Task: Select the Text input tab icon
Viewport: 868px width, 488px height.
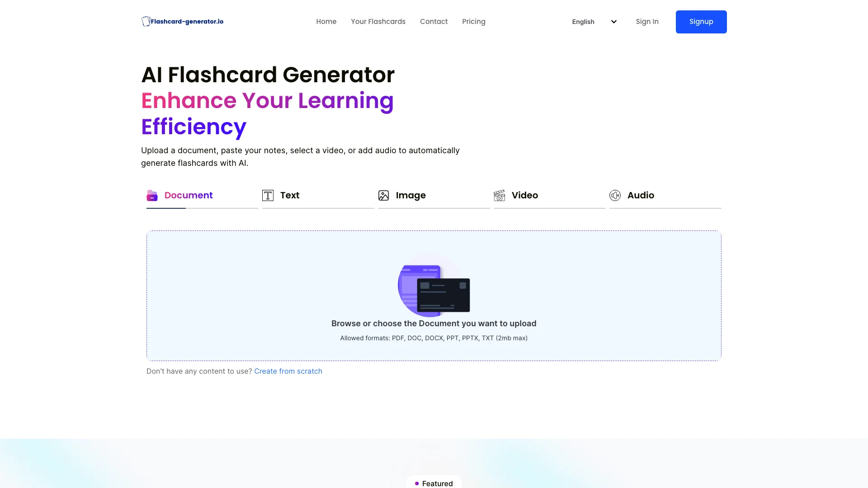Action: (268, 195)
